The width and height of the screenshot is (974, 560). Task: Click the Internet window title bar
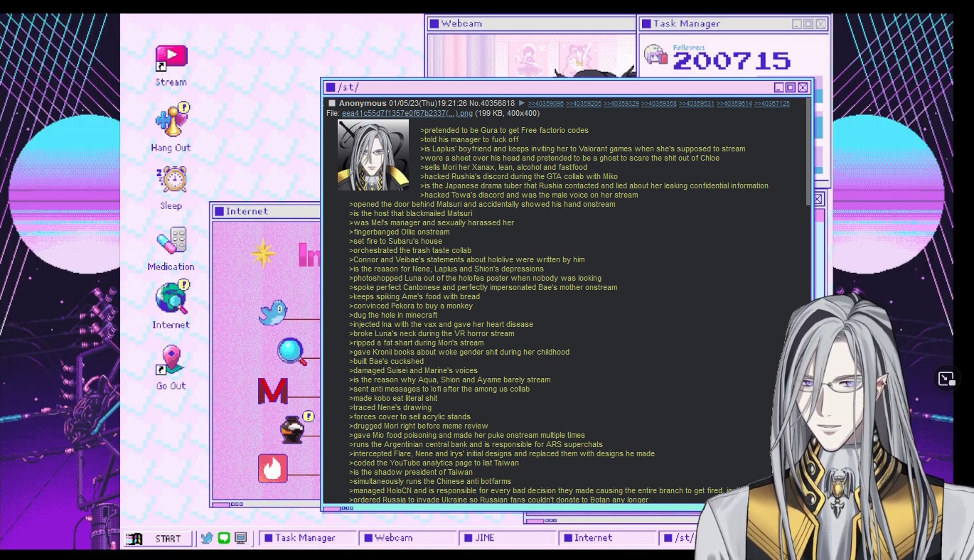click(266, 211)
